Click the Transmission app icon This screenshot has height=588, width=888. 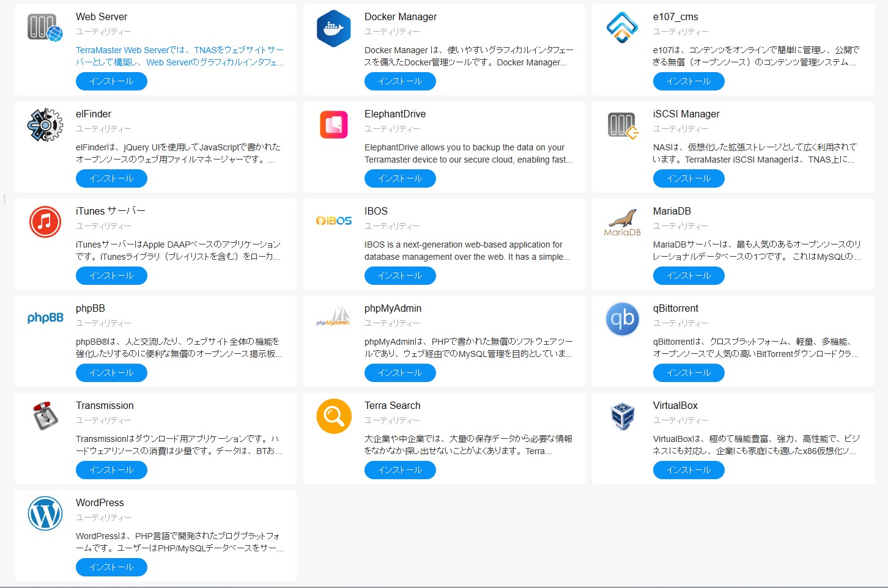click(x=45, y=416)
